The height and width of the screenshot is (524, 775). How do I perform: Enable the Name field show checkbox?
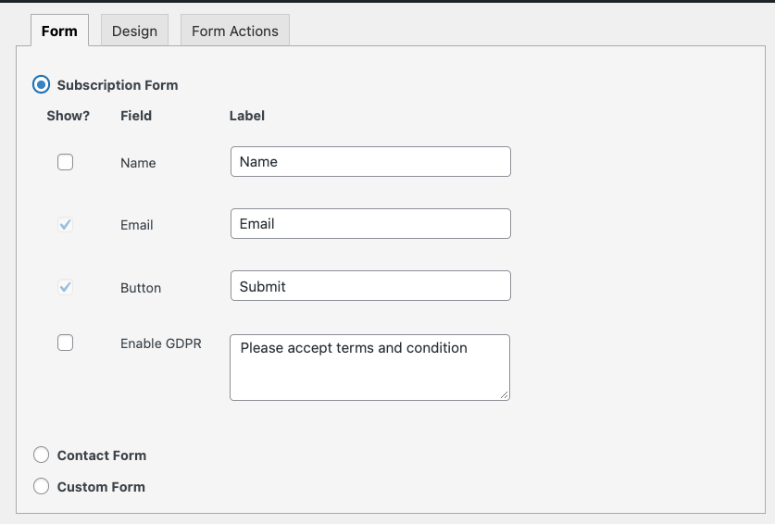[65, 162]
